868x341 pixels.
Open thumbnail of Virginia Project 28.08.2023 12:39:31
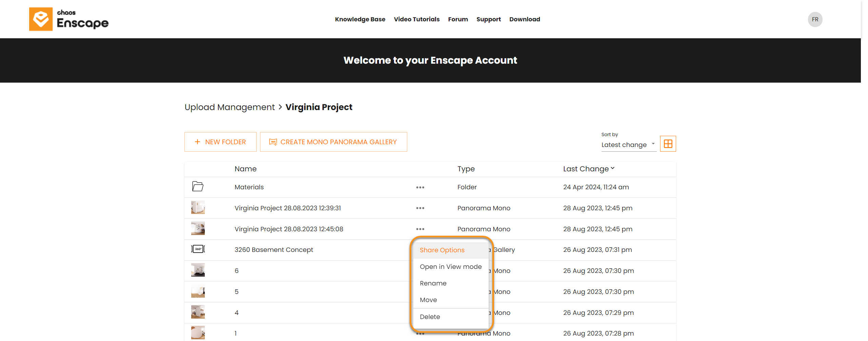198,208
